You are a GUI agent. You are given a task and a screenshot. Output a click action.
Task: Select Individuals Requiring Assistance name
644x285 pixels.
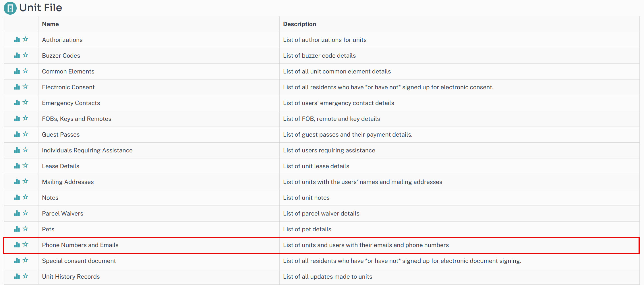pos(87,150)
